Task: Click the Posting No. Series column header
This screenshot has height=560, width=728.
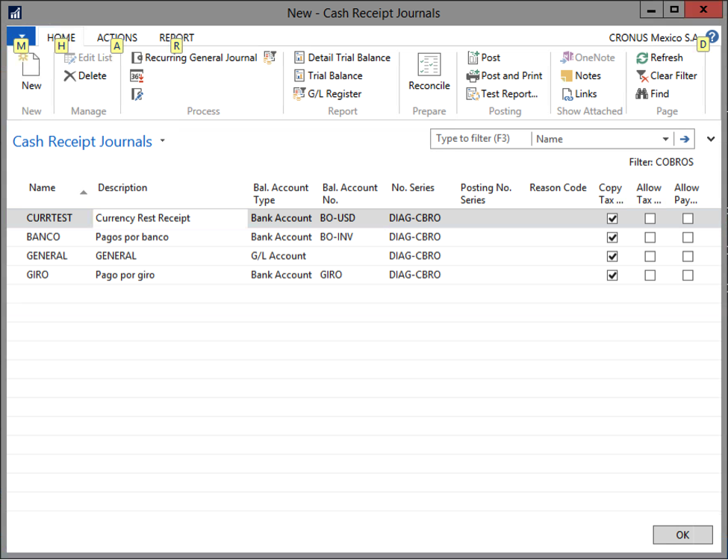Action: pos(485,193)
